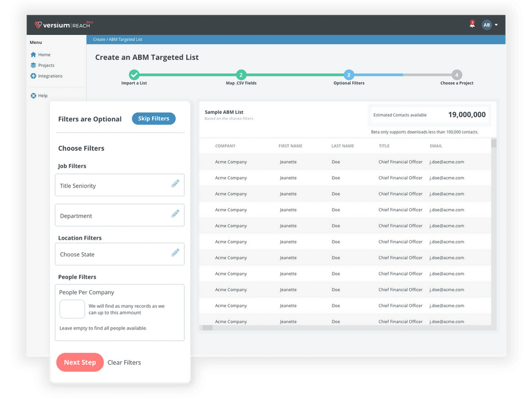This screenshot has width=532, height=406.
Task: Click the COMPANY column header
Action: 225,146
